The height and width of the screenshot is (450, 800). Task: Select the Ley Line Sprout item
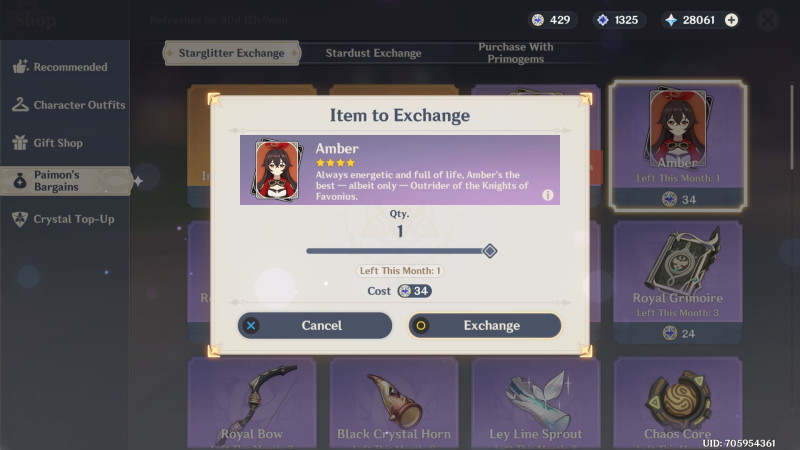[x=536, y=403]
